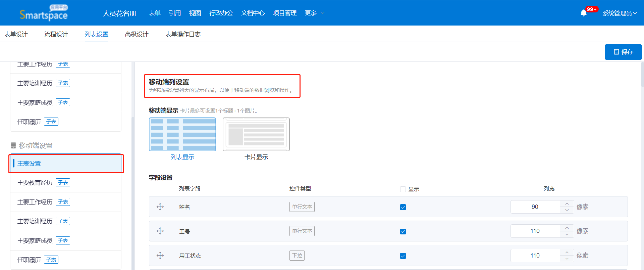Click the 移动端设置 section header
644x270 pixels.
[32, 145]
